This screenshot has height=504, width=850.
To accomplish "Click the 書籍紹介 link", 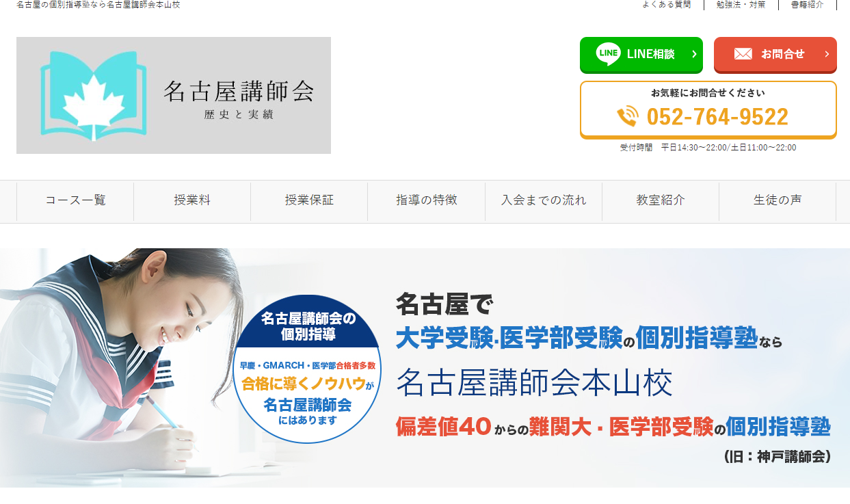I will [x=807, y=5].
